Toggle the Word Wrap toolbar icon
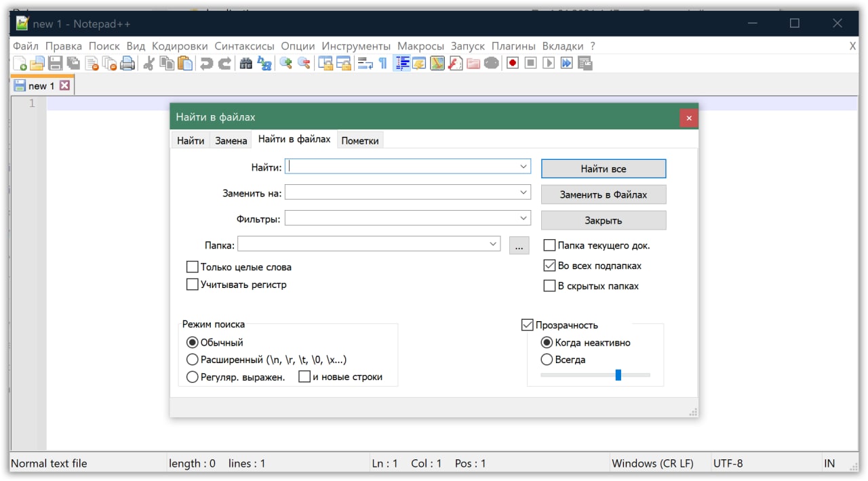The width and height of the screenshot is (868, 481). (x=366, y=64)
